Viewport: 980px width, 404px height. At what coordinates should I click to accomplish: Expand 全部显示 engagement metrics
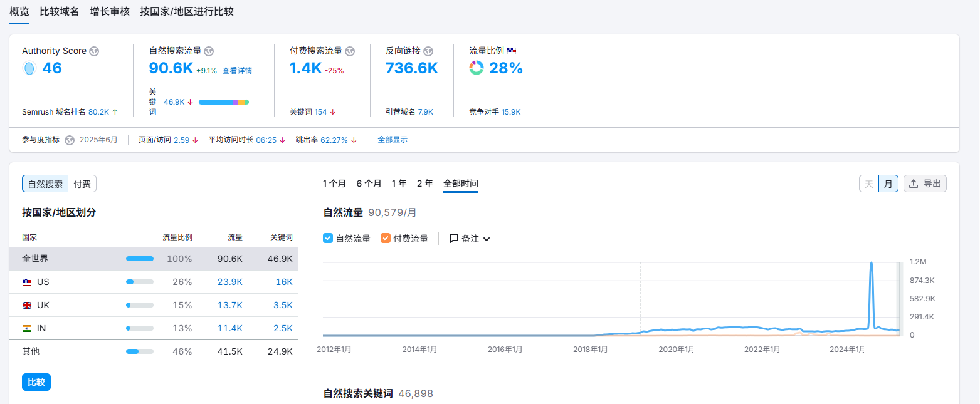tap(393, 140)
